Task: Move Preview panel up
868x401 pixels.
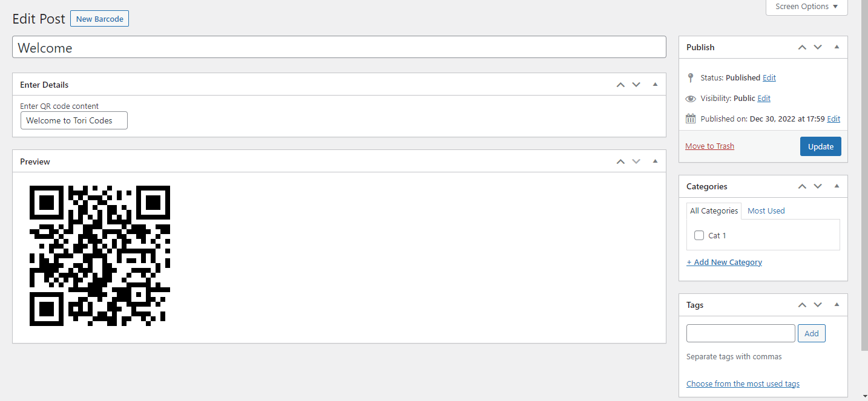Action: (x=620, y=161)
